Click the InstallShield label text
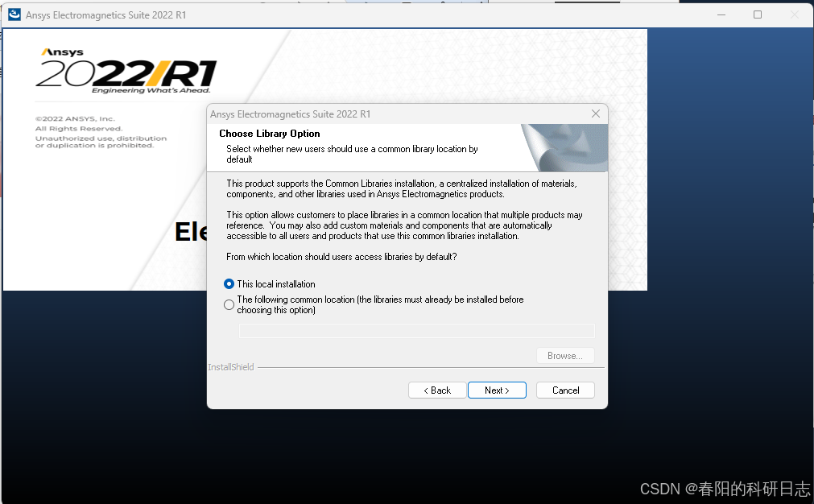 (x=231, y=367)
